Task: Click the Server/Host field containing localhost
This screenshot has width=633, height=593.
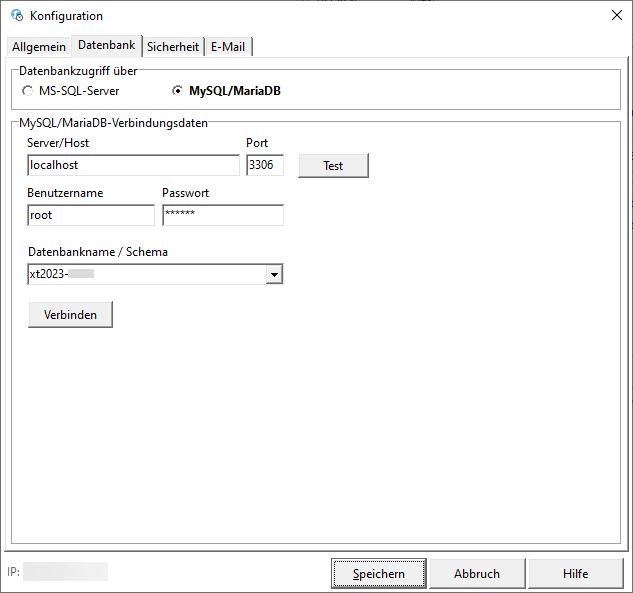Action: (x=133, y=166)
